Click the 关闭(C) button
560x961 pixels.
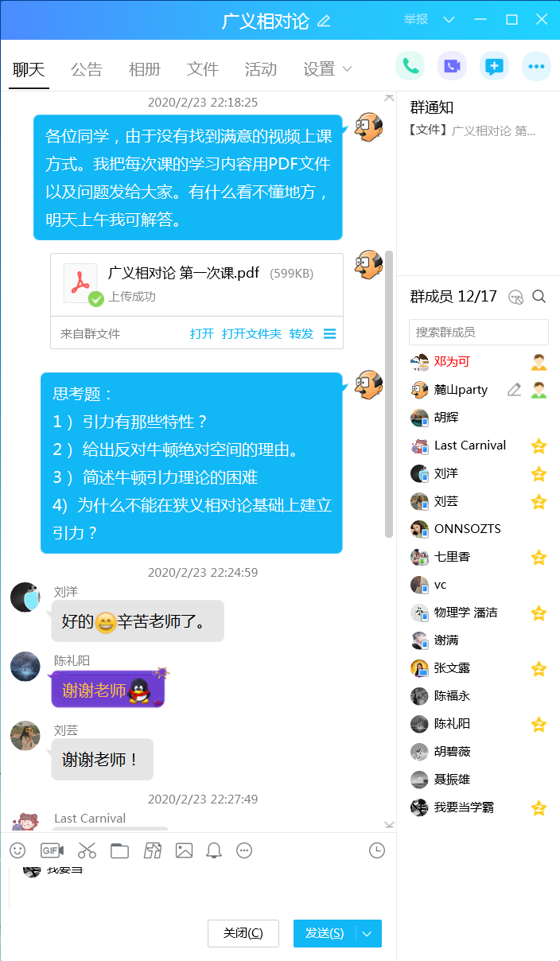point(243,933)
